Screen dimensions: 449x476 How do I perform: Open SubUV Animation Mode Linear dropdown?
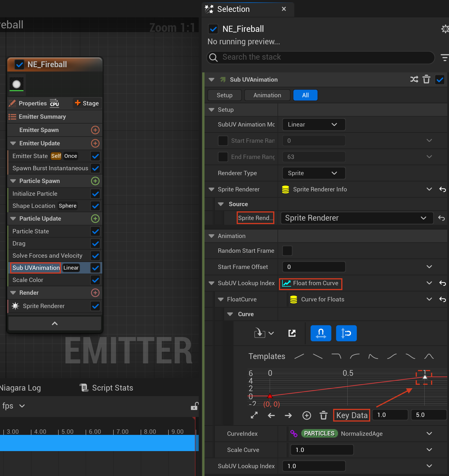[314, 125]
